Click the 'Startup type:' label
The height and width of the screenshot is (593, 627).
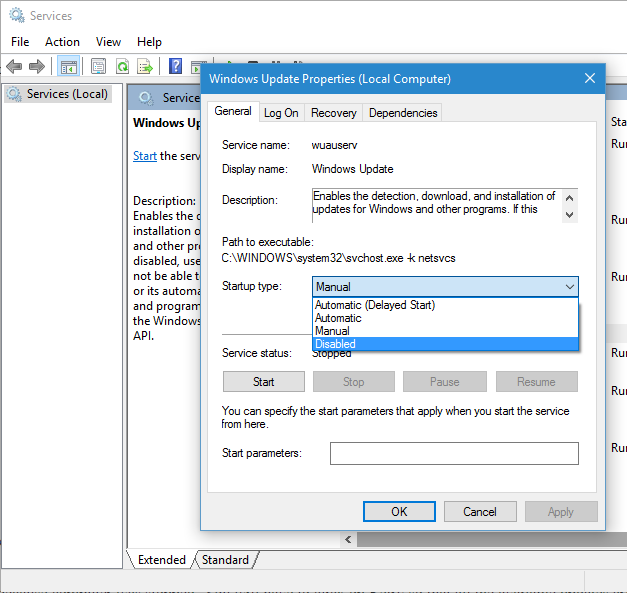coord(252,286)
